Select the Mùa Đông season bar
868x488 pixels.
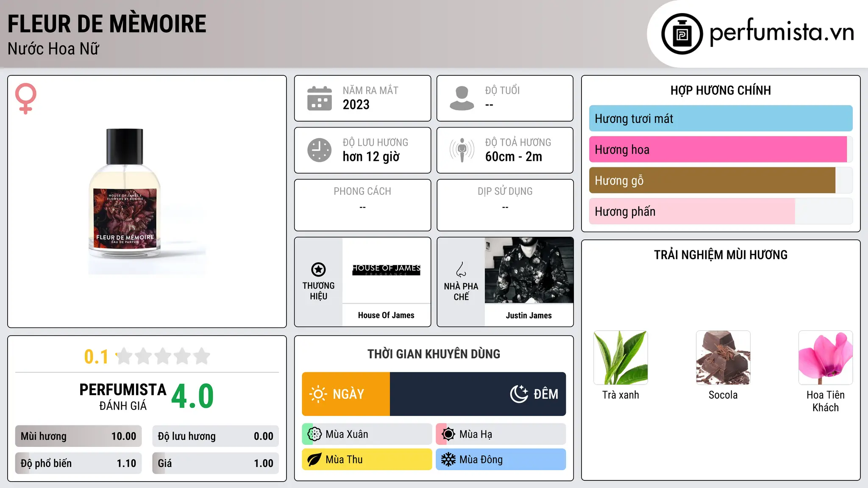click(x=501, y=460)
